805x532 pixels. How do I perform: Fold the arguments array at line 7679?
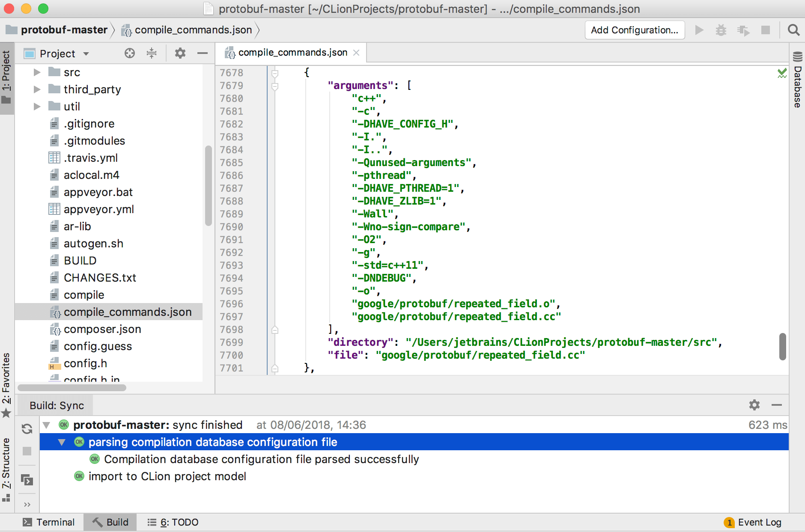[x=275, y=86]
